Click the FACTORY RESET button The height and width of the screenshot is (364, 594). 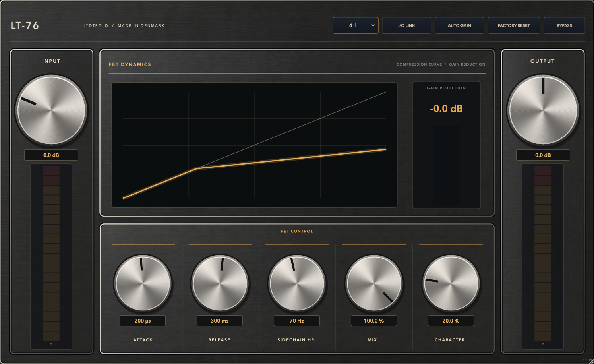point(514,25)
